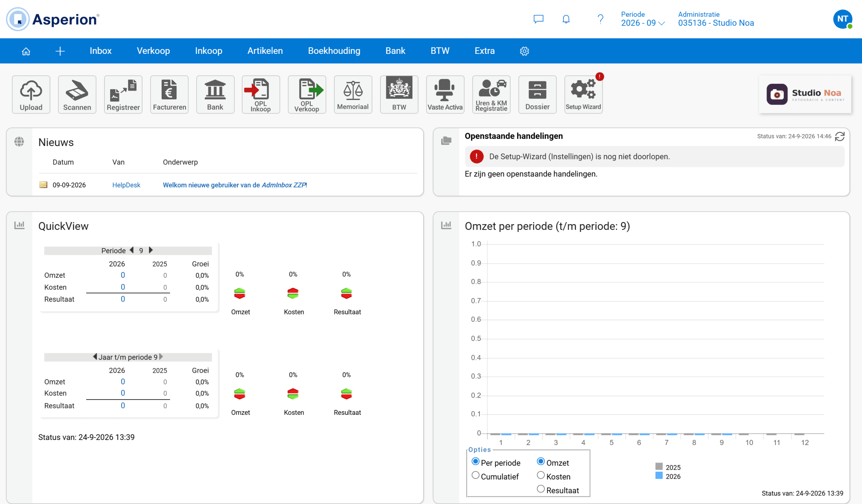Launch the Factureren invoice icon
The width and height of the screenshot is (862, 504).
point(169,94)
